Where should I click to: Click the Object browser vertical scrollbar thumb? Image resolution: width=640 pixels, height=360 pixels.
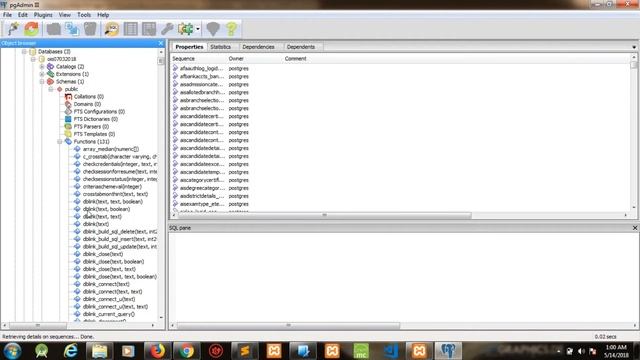click(x=160, y=61)
